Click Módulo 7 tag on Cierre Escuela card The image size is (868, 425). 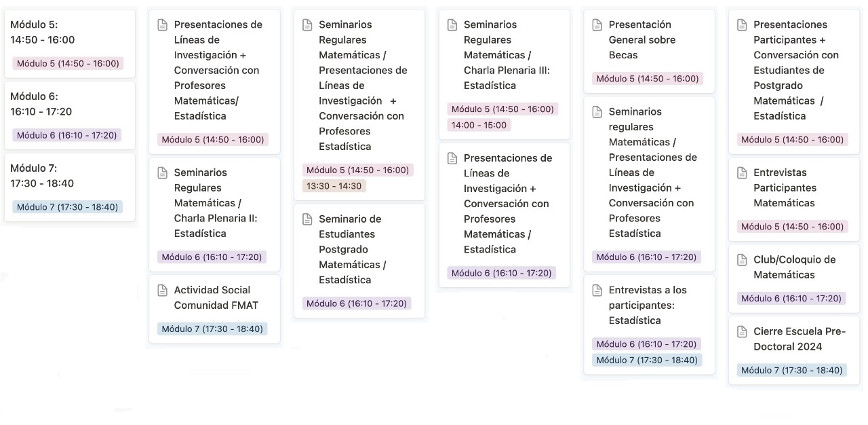coord(792,370)
